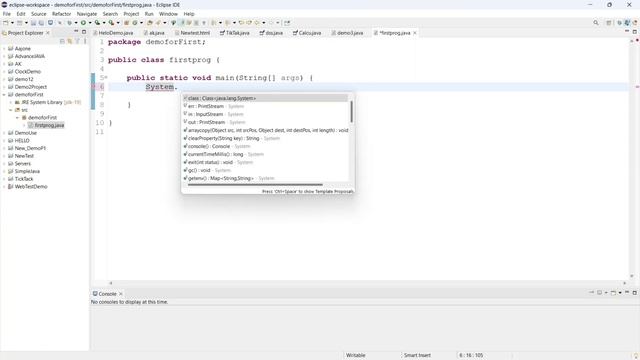Toggle Link with Editor in Project Explorer
The height and width of the screenshot is (360, 640).
pos(70,41)
